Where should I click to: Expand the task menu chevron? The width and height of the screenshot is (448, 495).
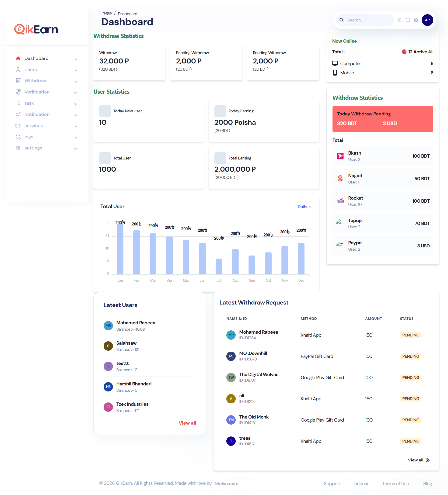click(x=76, y=104)
